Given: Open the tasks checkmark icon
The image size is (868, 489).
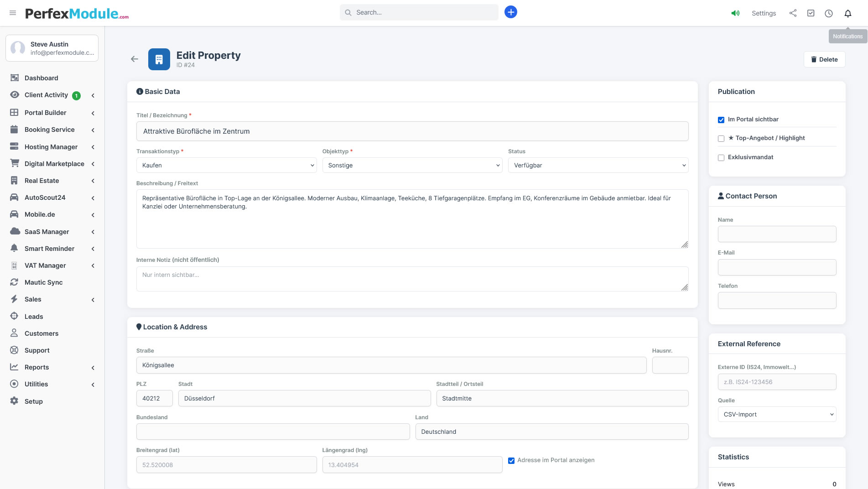Looking at the screenshot, I should coord(811,13).
